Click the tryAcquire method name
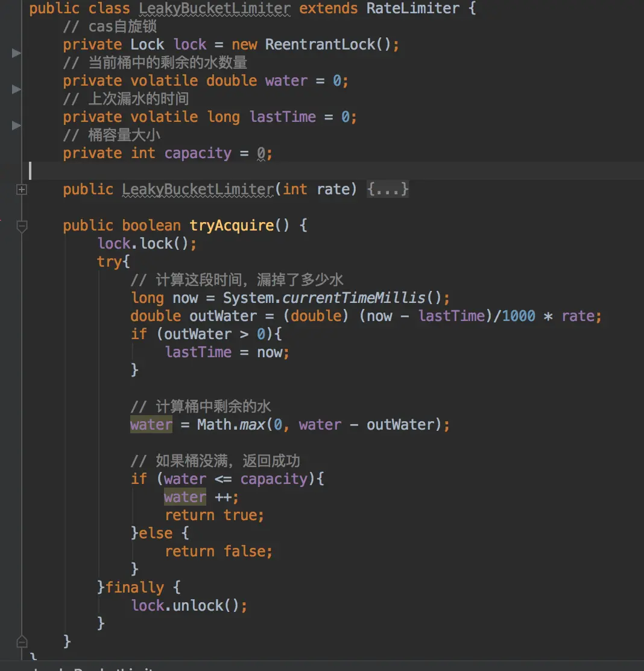 tap(232, 226)
